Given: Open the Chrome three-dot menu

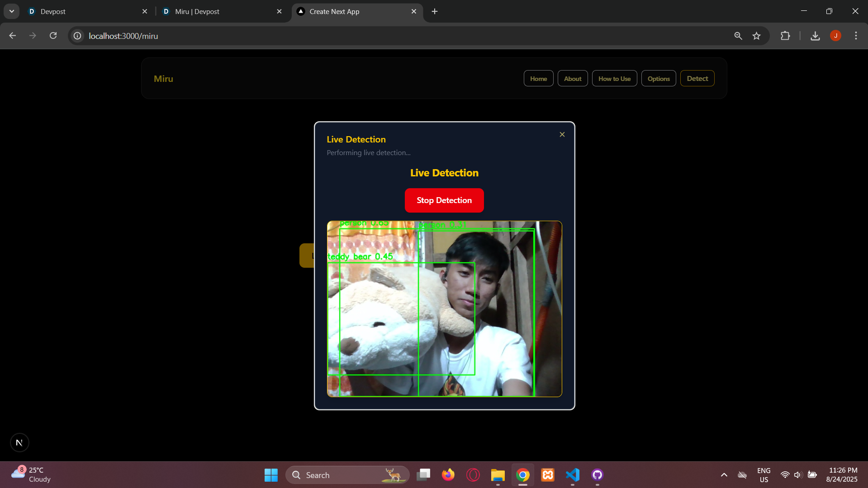Looking at the screenshot, I should (x=856, y=36).
